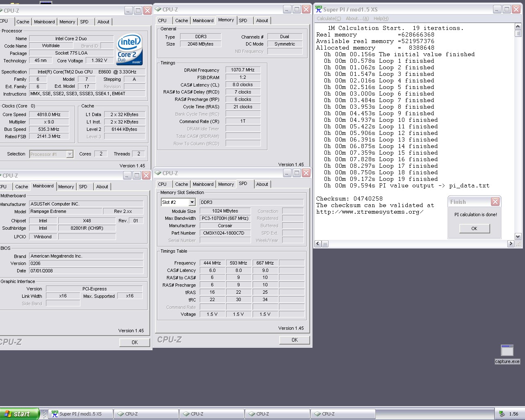Click OK in CPU-Z Mainboard window
The image size is (525, 420).
[x=135, y=342]
